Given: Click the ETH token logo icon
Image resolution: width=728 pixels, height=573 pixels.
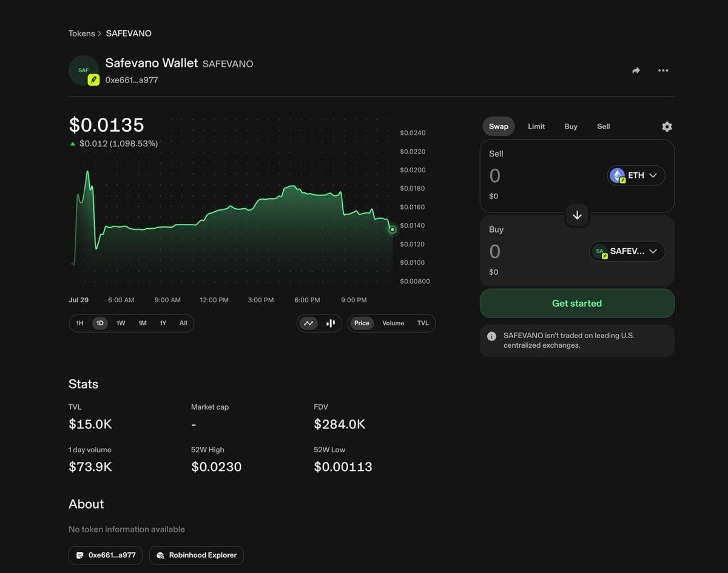Looking at the screenshot, I should pos(618,175).
